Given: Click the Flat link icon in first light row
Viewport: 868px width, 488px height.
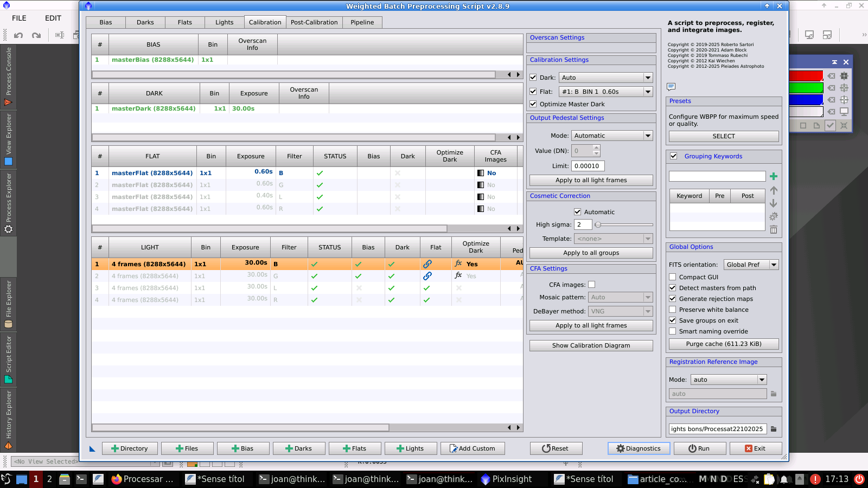Looking at the screenshot, I should pyautogui.click(x=427, y=264).
